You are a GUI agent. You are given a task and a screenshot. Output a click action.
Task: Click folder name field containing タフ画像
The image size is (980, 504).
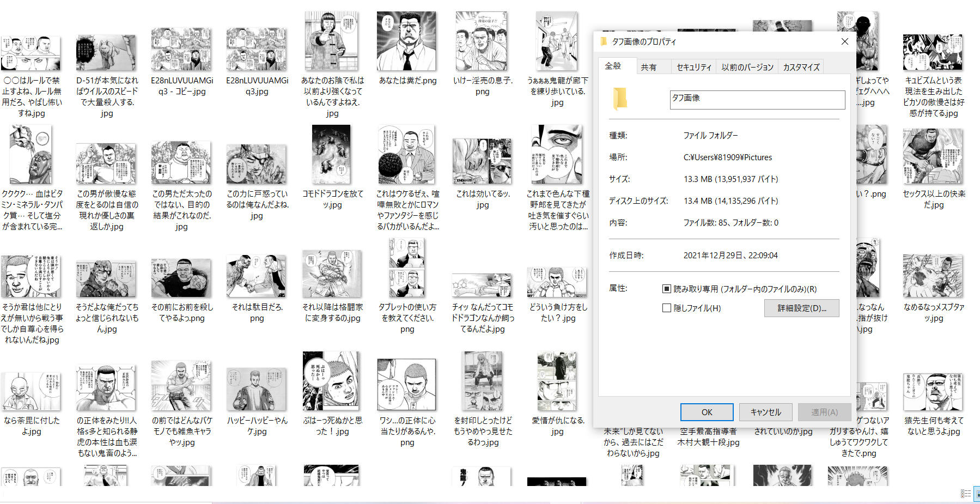(x=757, y=100)
